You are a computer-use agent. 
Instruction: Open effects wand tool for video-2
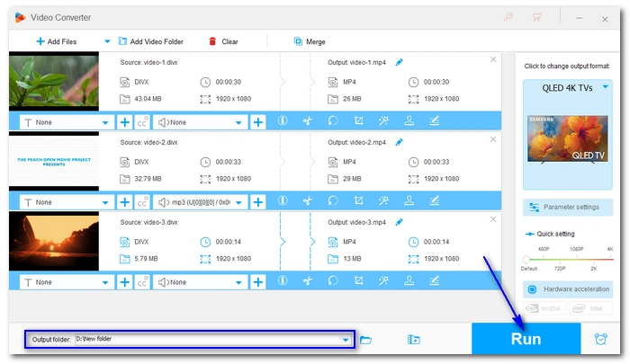[383, 200]
